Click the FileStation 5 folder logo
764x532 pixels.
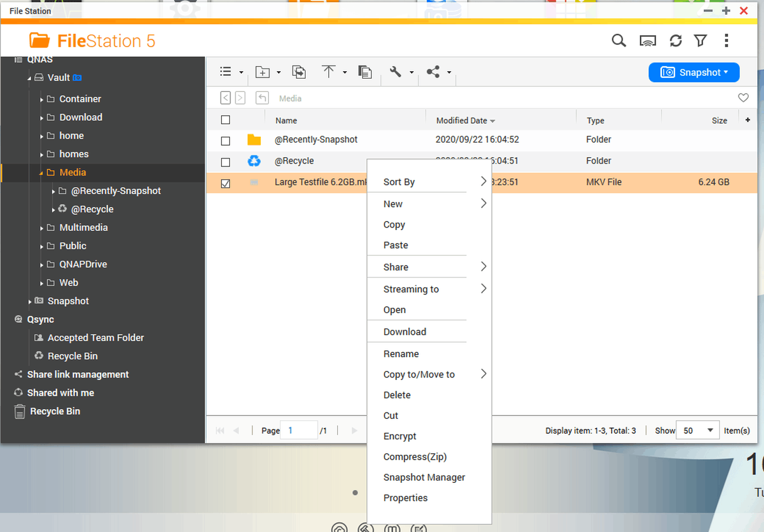tap(39, 40)
